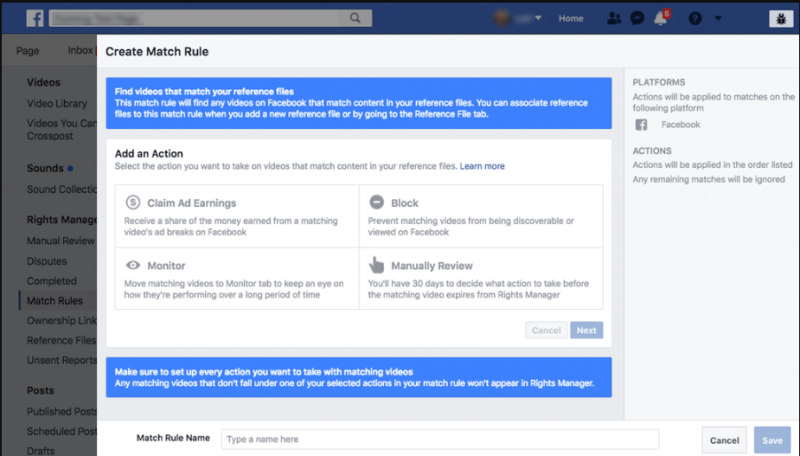Open the notifications bell icon

[661, 18]
